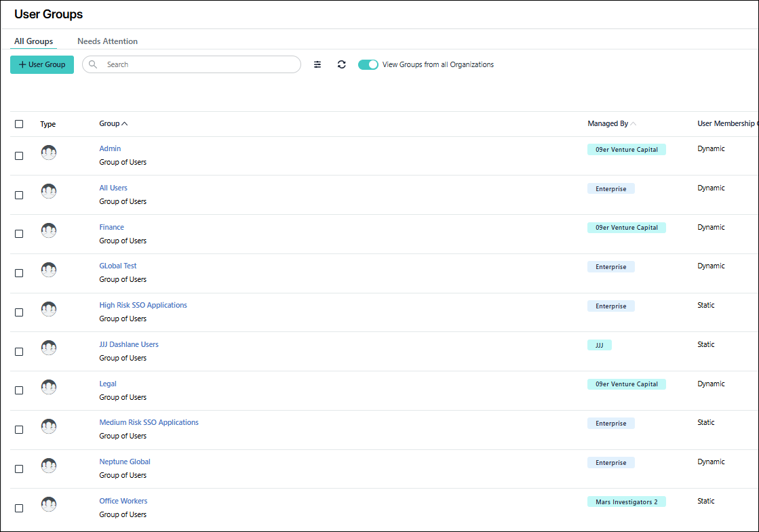
Task: Click the GLobal Test group type icon
Action: click(x=48, y=270)
